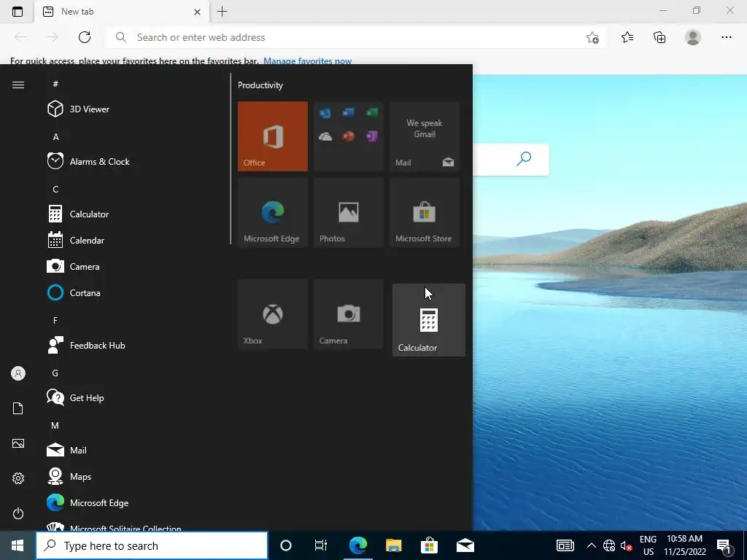The image size is (747, 560).
Task: Open Edge tab actions menu
Action: click(18, 12)
